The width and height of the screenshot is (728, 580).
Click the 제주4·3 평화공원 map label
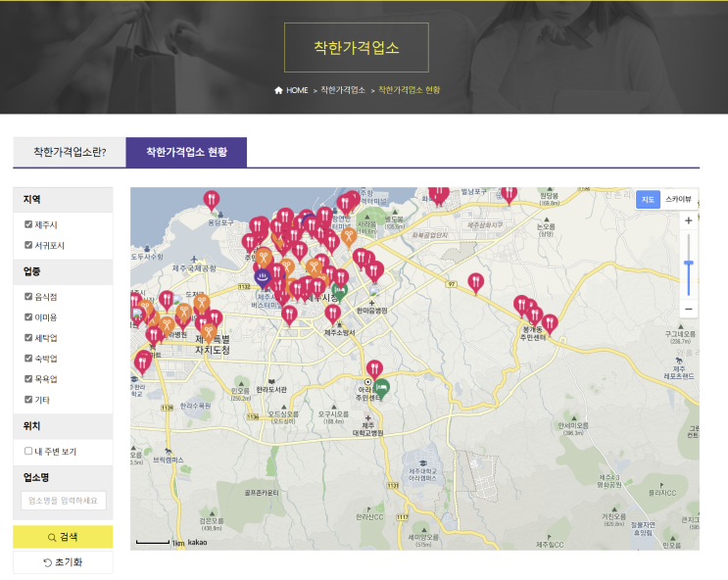609,481
